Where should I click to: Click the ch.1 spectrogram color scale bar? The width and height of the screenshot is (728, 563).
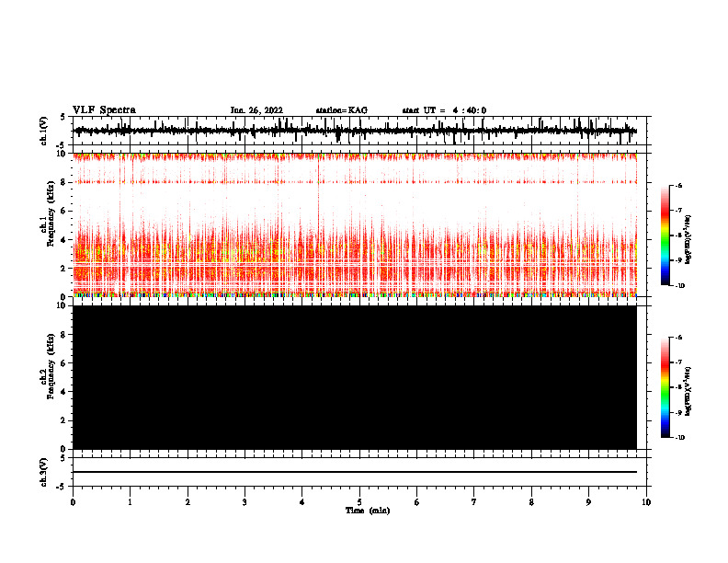tap(665, 236)
